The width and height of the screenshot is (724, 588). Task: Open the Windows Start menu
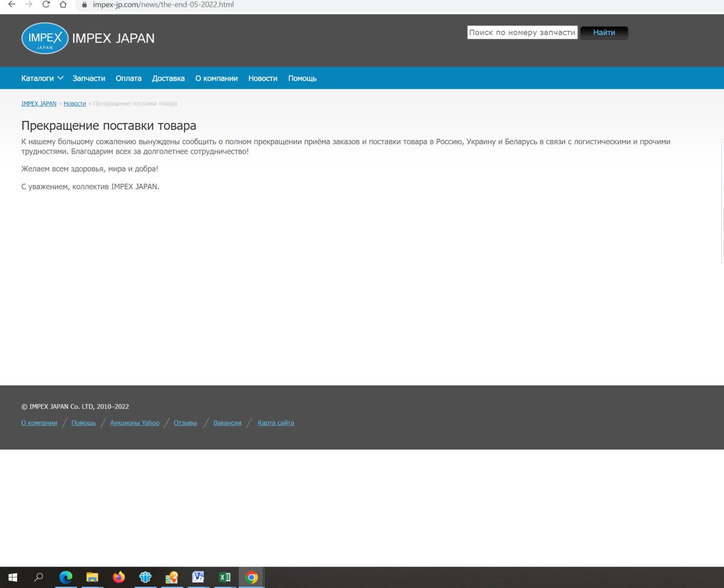[13, 577]
